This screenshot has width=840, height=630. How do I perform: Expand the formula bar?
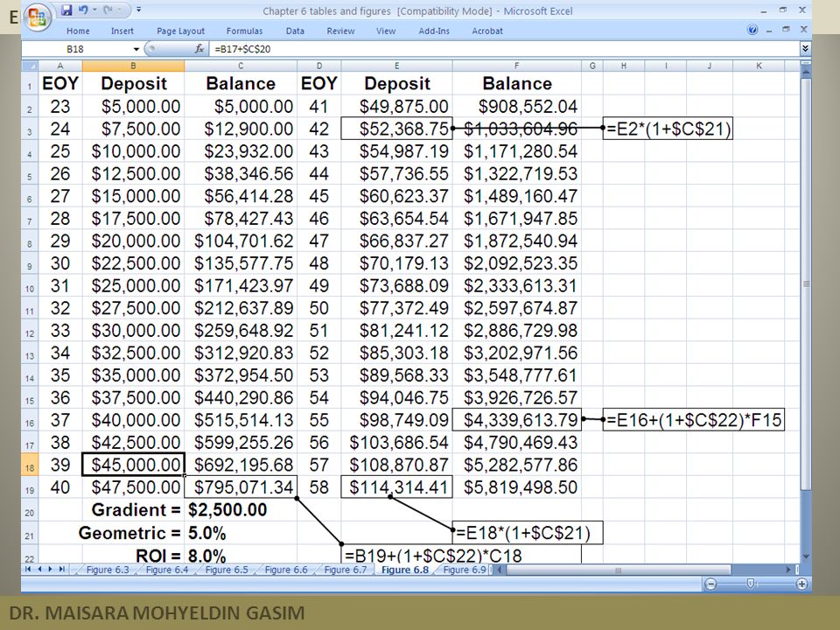(805, 49)
